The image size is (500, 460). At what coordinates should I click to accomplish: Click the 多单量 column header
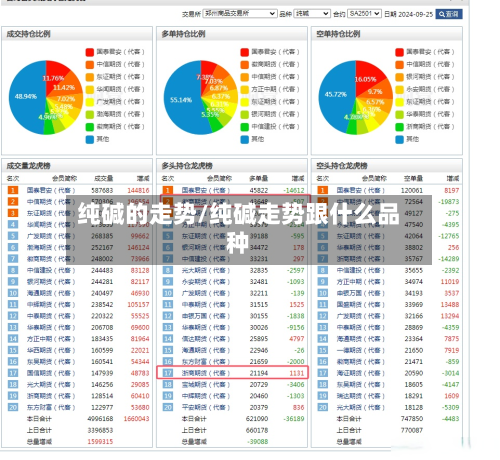(x=259, y=179)
